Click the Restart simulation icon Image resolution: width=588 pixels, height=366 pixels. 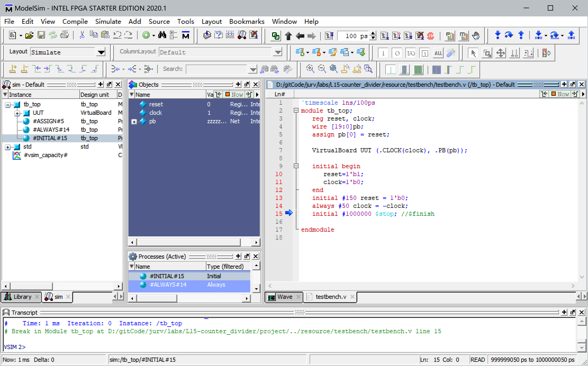click(329, 36)
